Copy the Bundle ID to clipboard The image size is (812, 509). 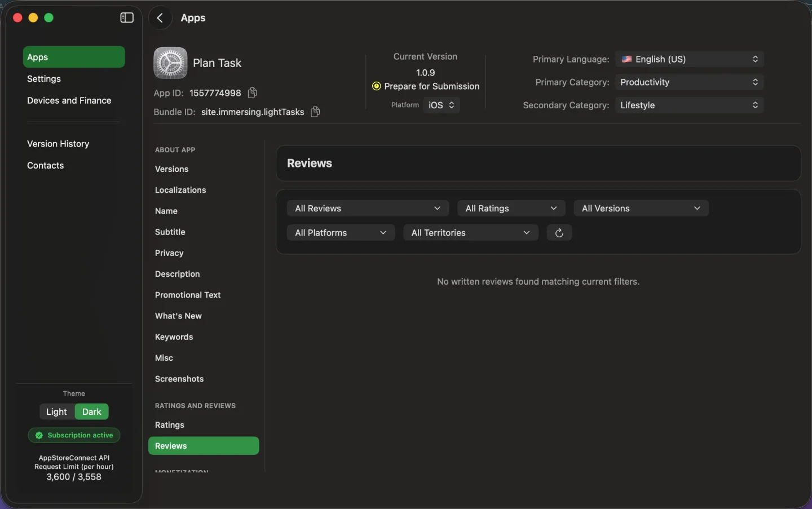[x=315, y=112]
